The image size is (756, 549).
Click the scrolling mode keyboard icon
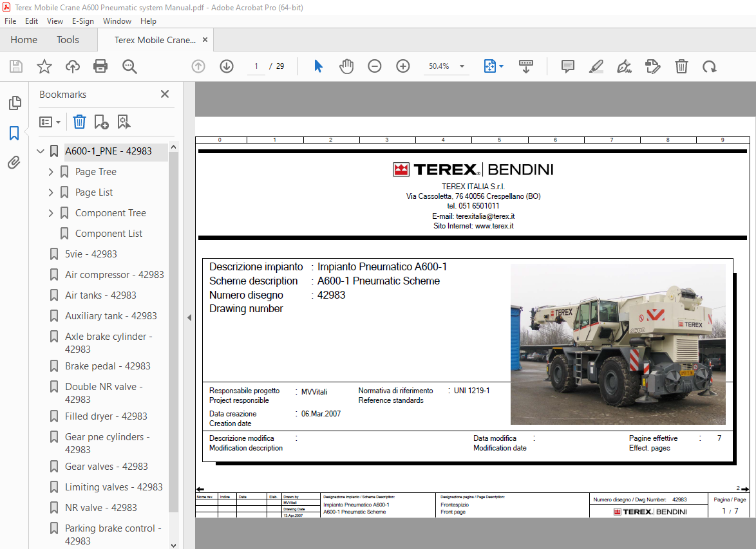(526, 66)
